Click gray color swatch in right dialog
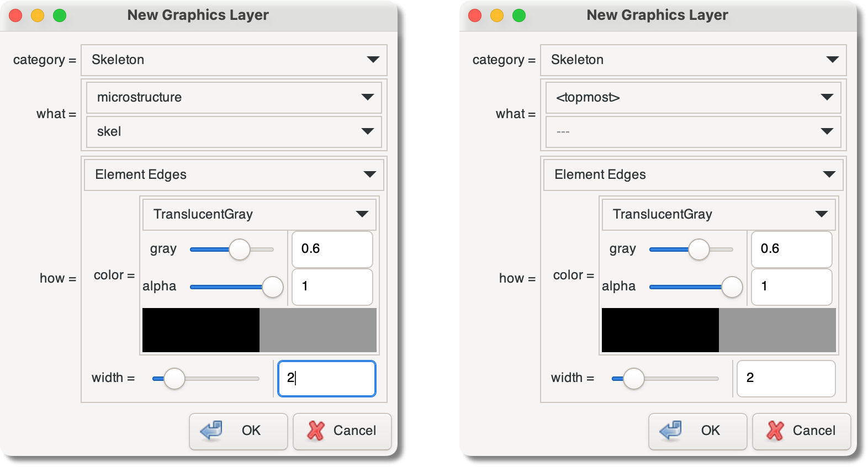 pyautogui.click(x=777, y=330)
